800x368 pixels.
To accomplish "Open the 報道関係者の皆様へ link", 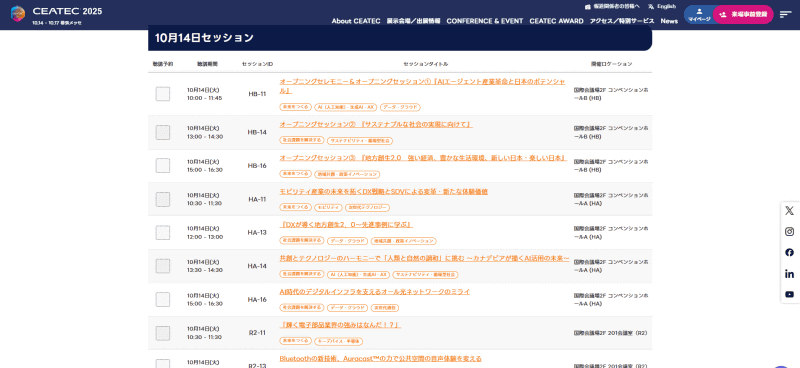I will click(x=616, y=7).
